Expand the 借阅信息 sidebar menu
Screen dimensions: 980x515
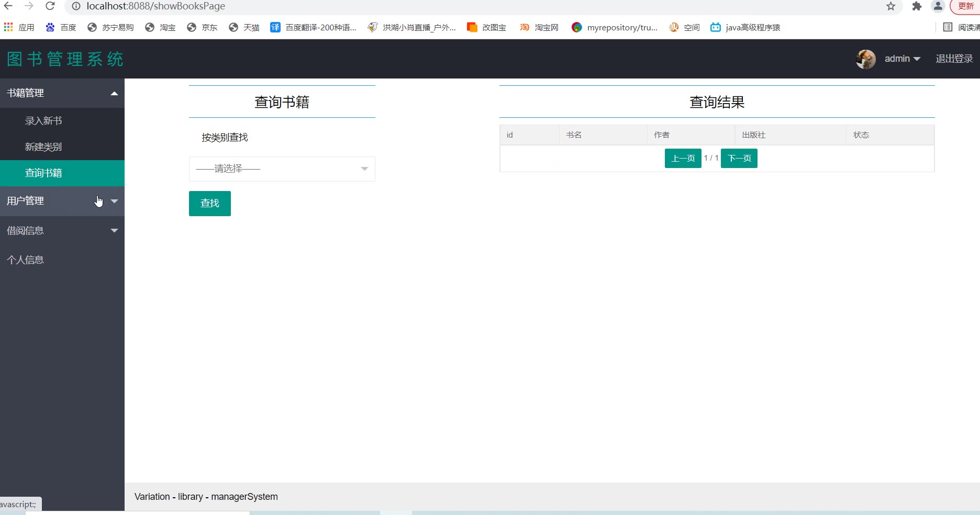tap(62, 231)
